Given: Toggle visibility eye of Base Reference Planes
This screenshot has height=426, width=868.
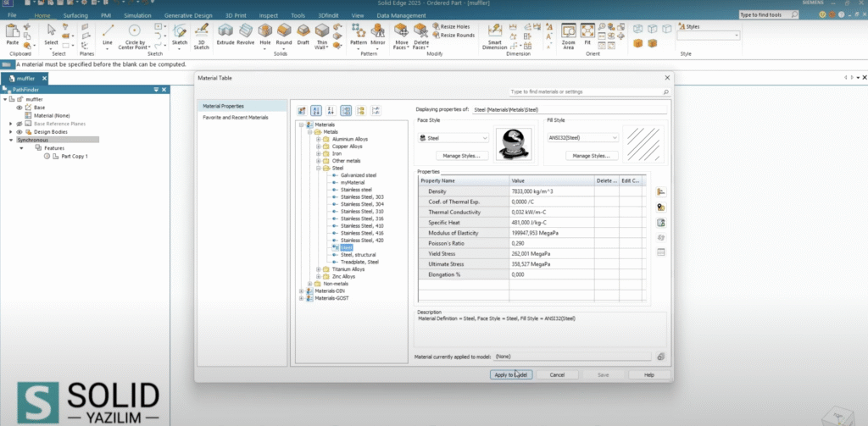Looking at the screenshot, I should tap(19, 124).
